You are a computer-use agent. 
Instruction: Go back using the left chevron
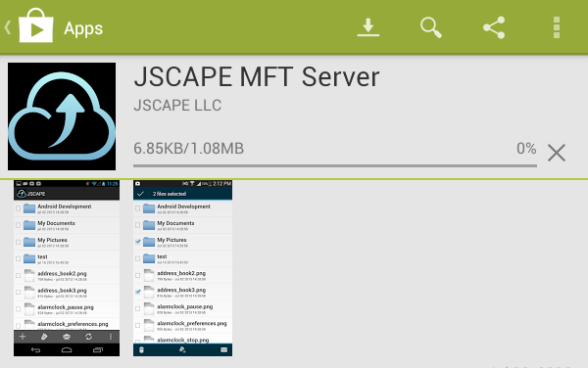click(8, 27)
